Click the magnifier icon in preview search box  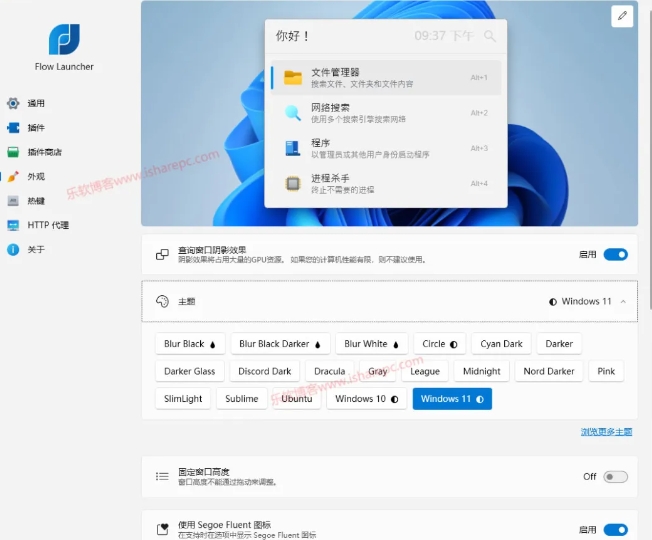click(x=490, y=36)
